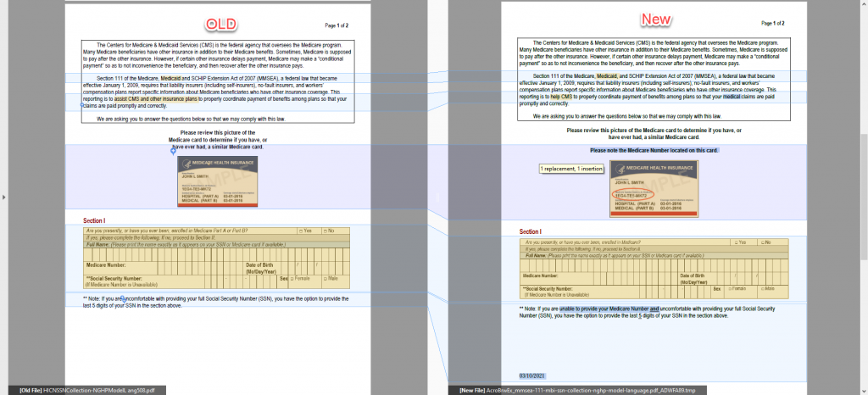
Task: Click 'Full Name' row in old file form
Action: click(216, 244)
